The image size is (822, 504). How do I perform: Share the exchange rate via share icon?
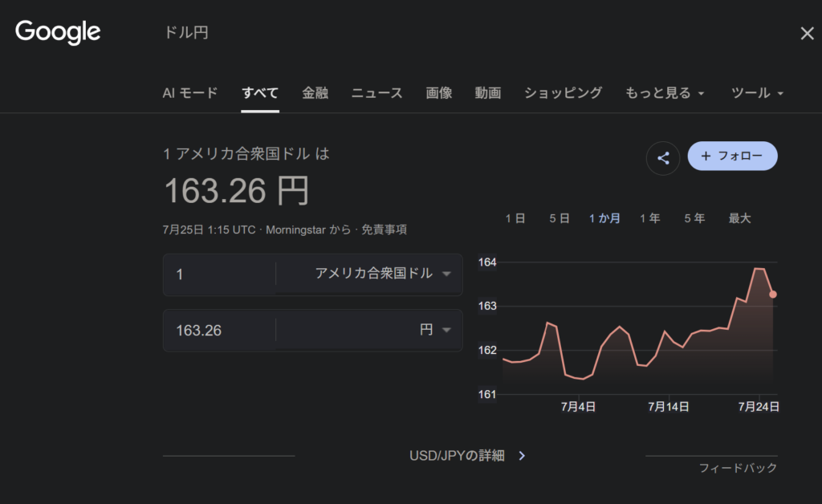(662, 158)
